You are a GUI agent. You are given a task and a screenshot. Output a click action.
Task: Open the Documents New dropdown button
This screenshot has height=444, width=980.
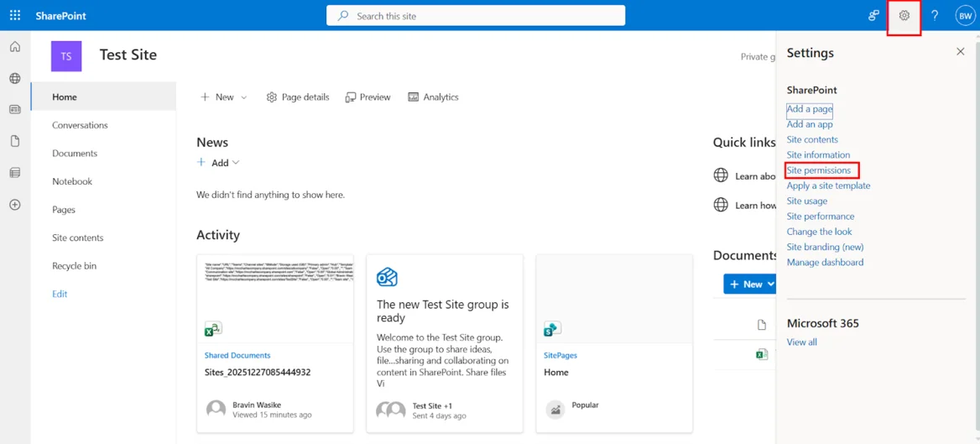pos(749,284)
